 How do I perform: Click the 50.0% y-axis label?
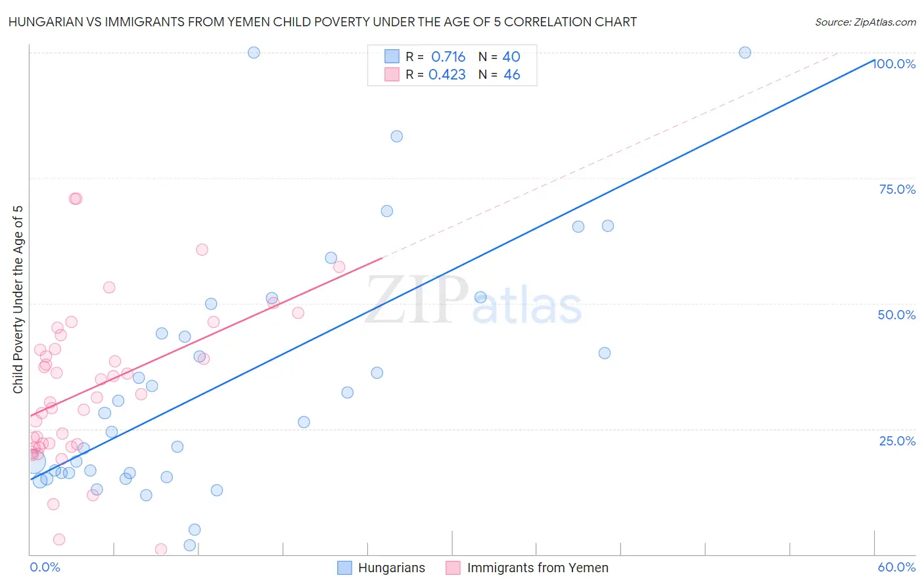pos(896,315)
